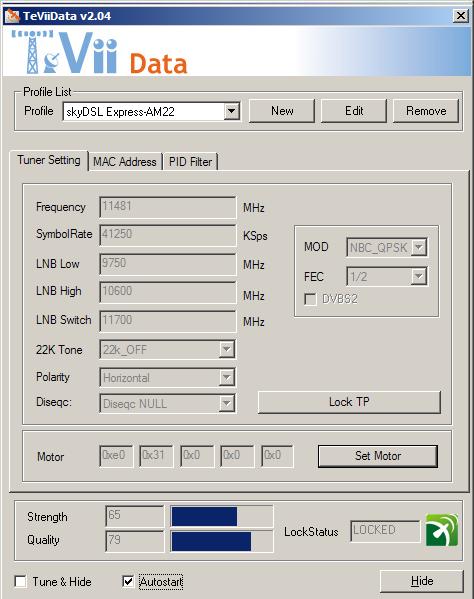Click the LNB Switch field showing 11700
Screen dimensions: 474x599
pos(168,321)
